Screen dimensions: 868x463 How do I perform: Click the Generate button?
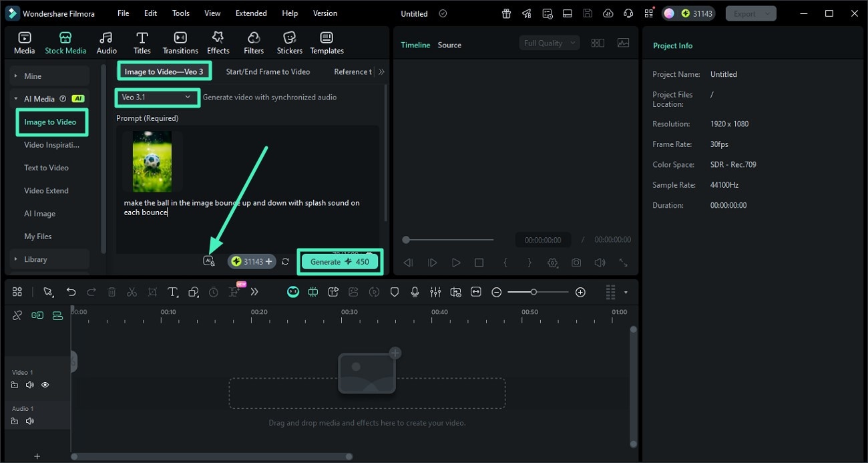click(340, 261)
